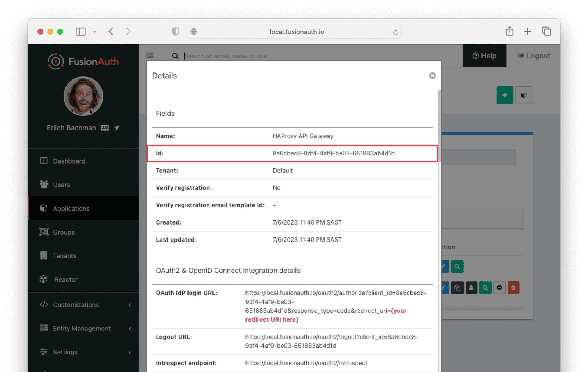The height and width of the screenshot is (372, 588).
Task: Delete the application with the red trash icon
Action: [513, 288]
